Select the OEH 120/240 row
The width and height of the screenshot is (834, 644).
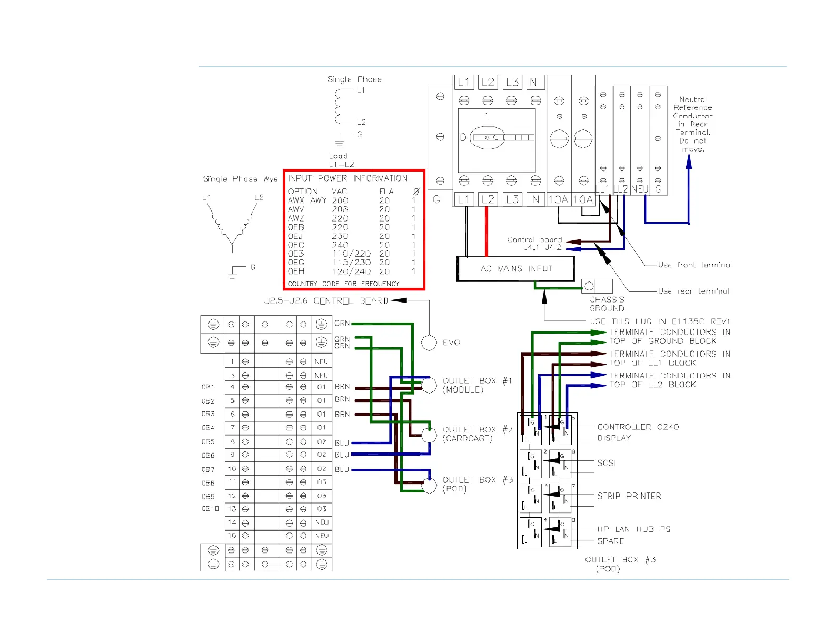(352, 271)
